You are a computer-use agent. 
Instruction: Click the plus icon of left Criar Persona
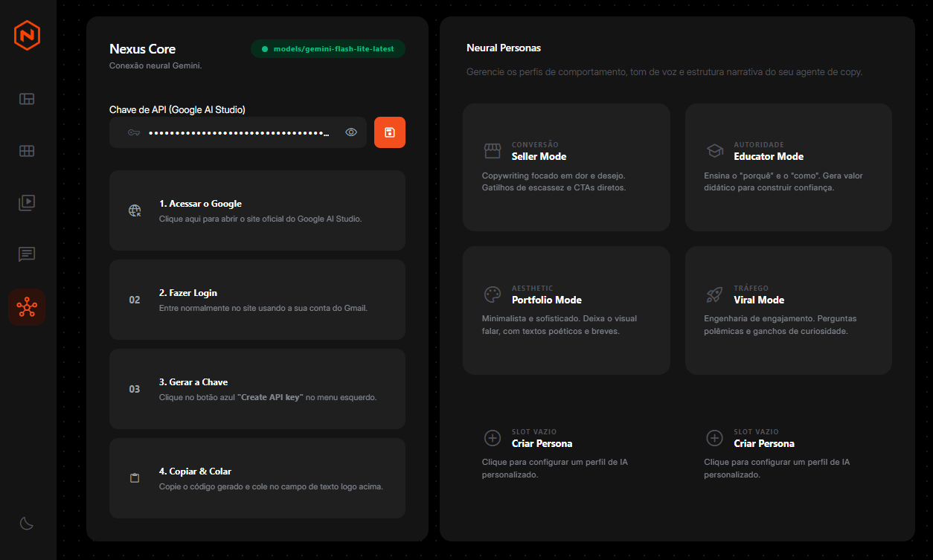(x=493, y=437)
